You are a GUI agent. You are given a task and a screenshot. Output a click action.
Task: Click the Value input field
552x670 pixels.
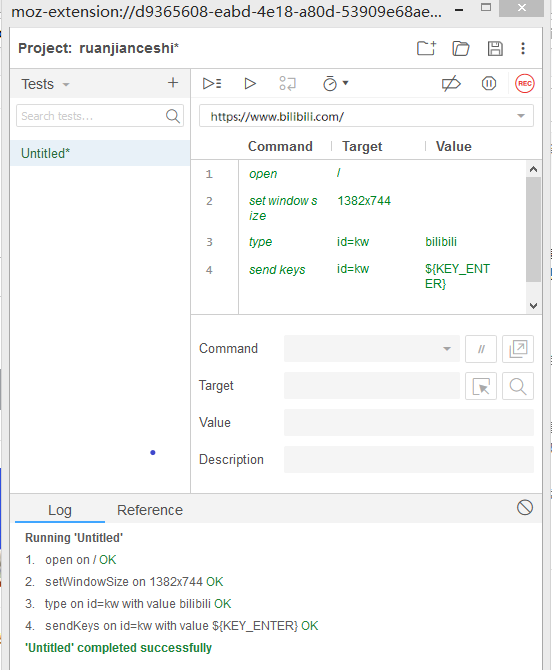[x=409, y=423]
